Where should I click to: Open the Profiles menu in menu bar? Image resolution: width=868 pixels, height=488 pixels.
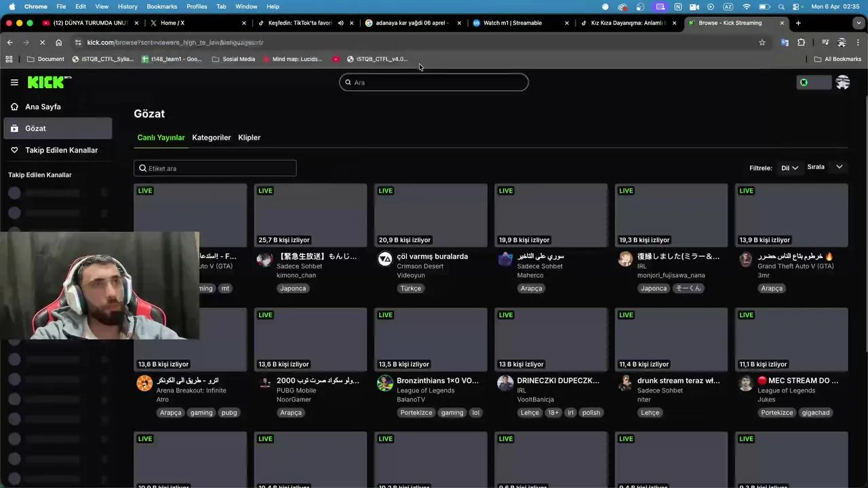(x=197, y=7)
